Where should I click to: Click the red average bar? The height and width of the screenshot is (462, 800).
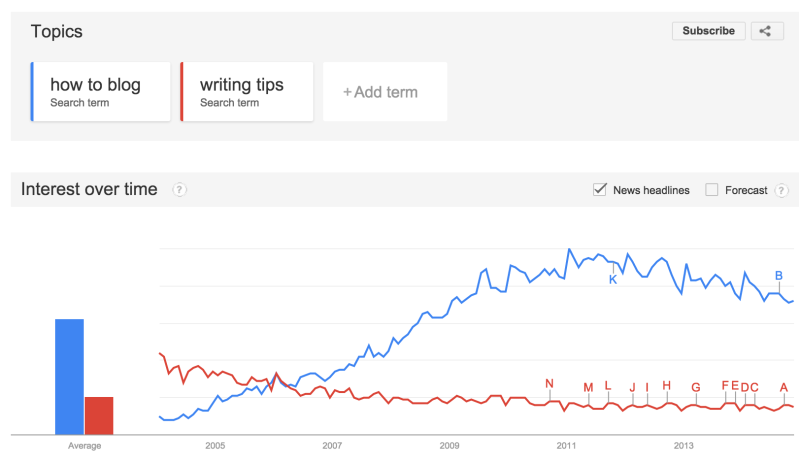99,416
